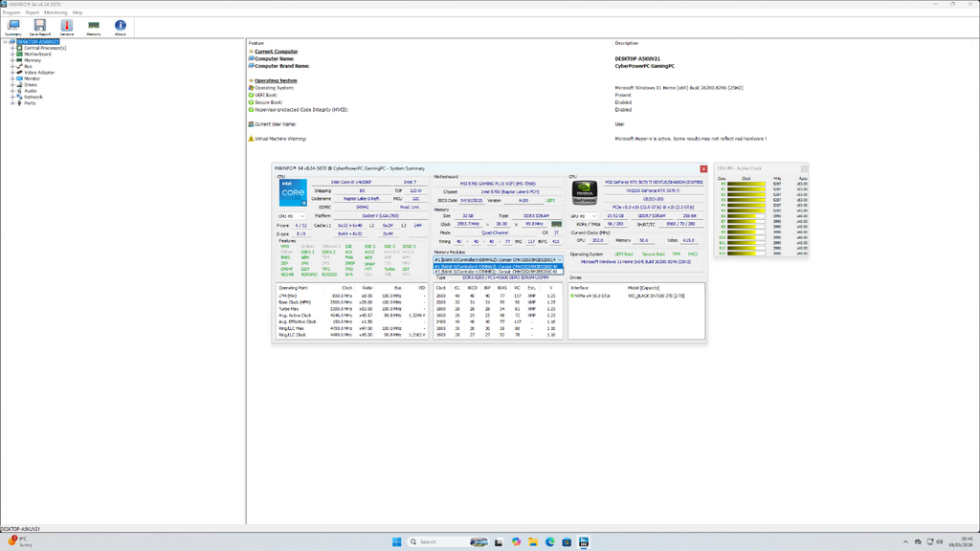Open File Explorer from the taskbar
The image size is (980, 551).
pos(533,541)
